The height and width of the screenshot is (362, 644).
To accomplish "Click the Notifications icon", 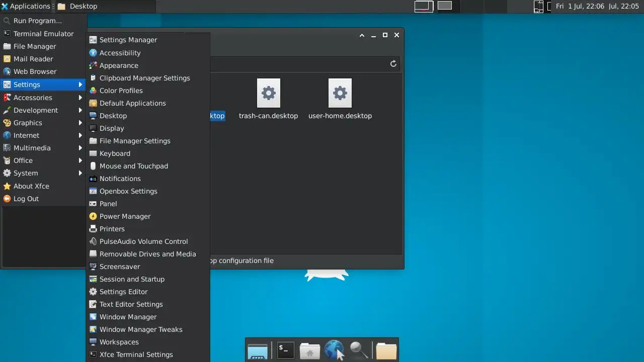I will [x=93, y=178].
